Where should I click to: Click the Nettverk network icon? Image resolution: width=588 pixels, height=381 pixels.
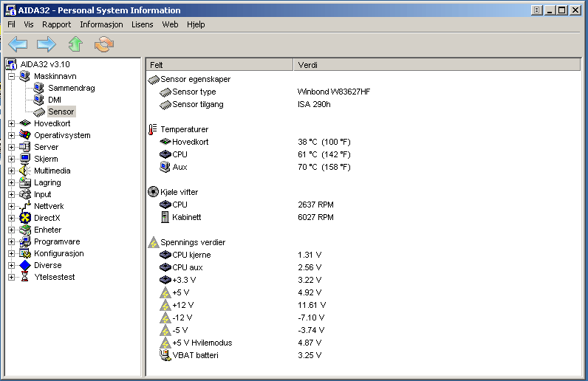click(25, 206)
